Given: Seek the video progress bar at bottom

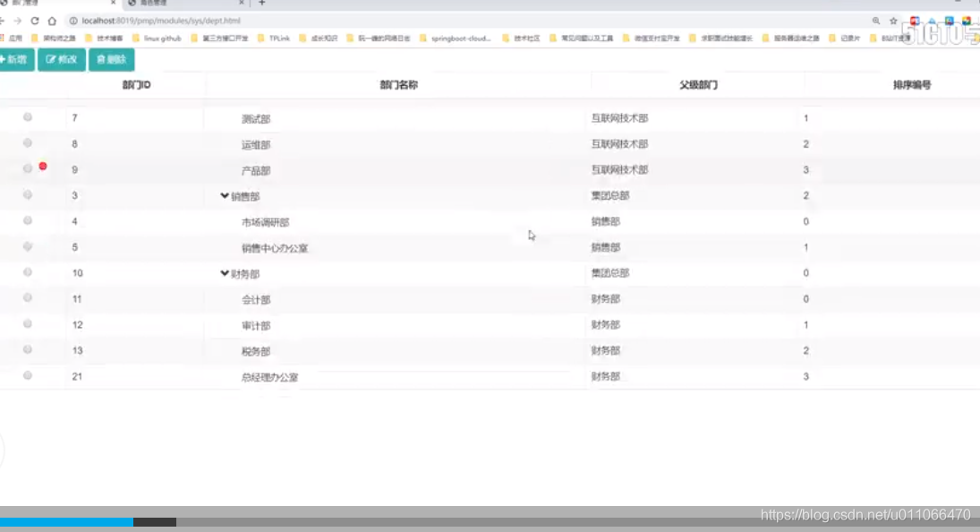Looking at the screenshot, I should pos(490,521).
